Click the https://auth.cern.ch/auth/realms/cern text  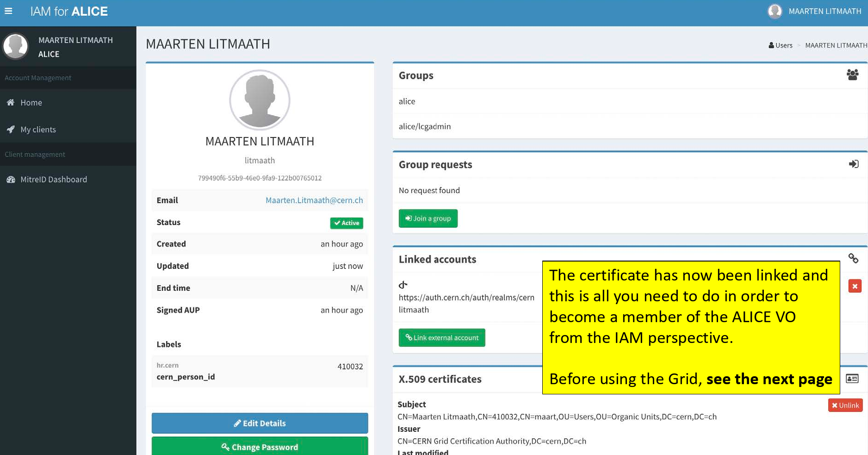coord(466,298)
